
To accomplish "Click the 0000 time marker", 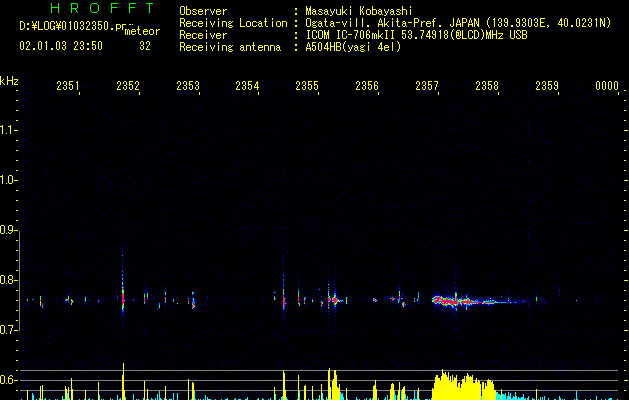I will point(607,85).
